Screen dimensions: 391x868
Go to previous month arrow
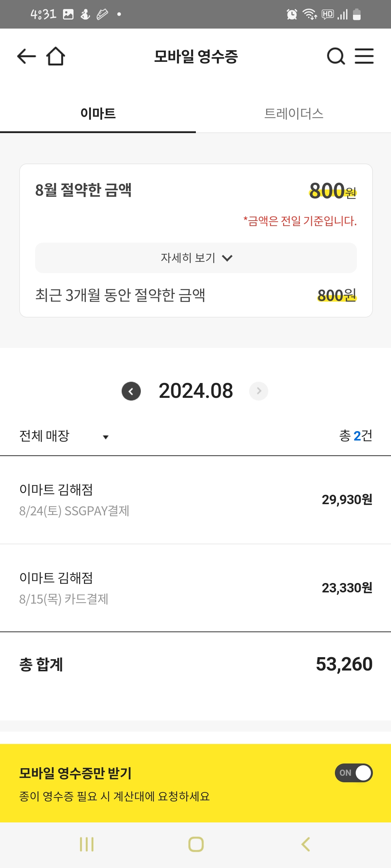[131, 391]
